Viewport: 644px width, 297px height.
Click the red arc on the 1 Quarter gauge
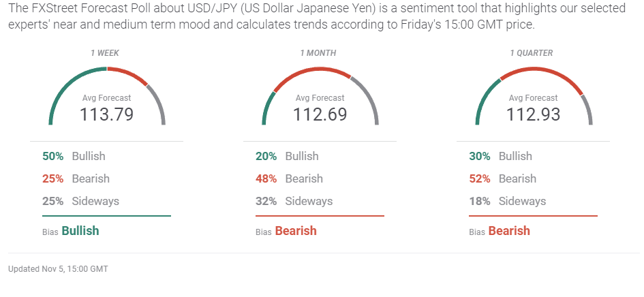pos(540,71)
